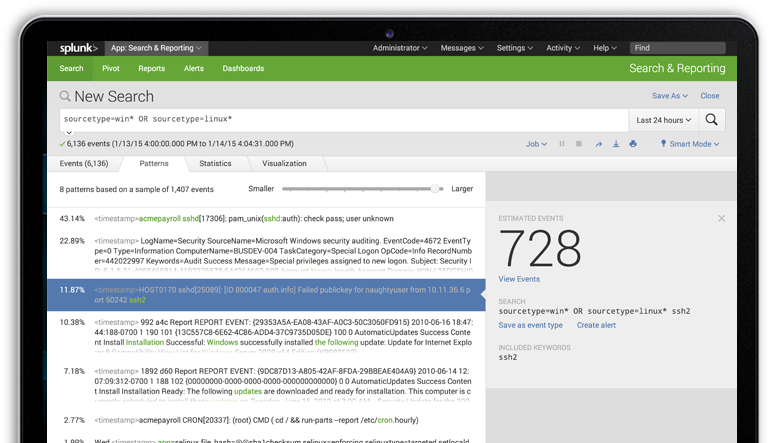This screenshot has width=770, height=443.
Task: Click the magnifier search button
Action: click(711, 120)
